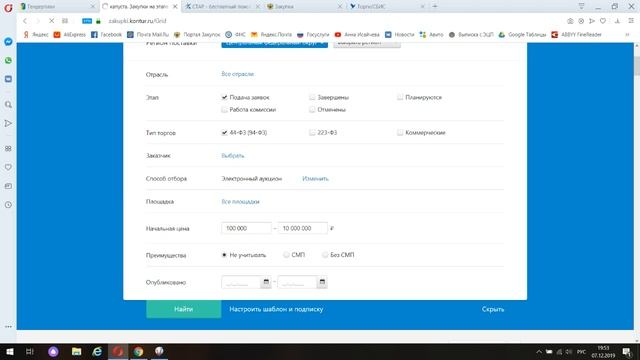Click the 'Найти' search button
Screen dimensions: 640x360
tap(184, 309)
